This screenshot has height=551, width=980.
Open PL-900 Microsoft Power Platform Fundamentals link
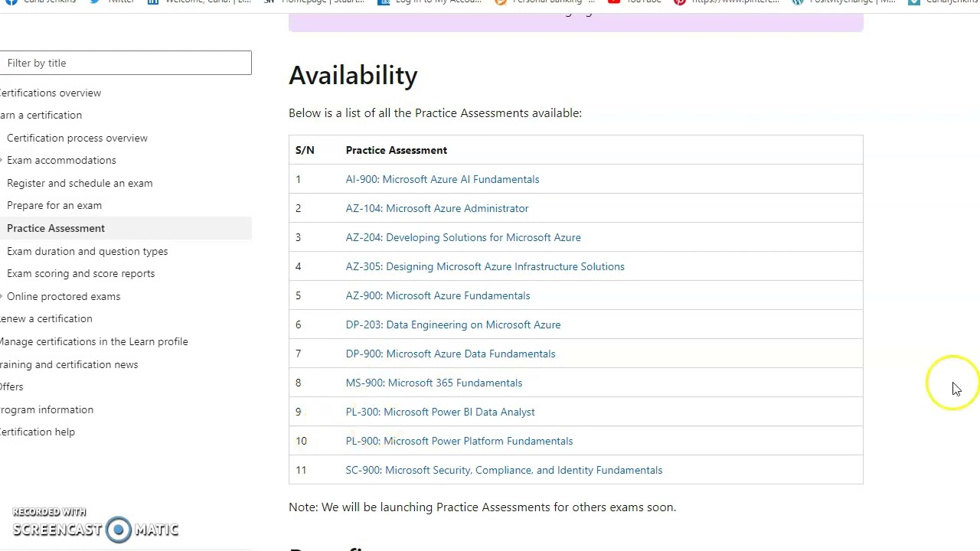point(459,441)
